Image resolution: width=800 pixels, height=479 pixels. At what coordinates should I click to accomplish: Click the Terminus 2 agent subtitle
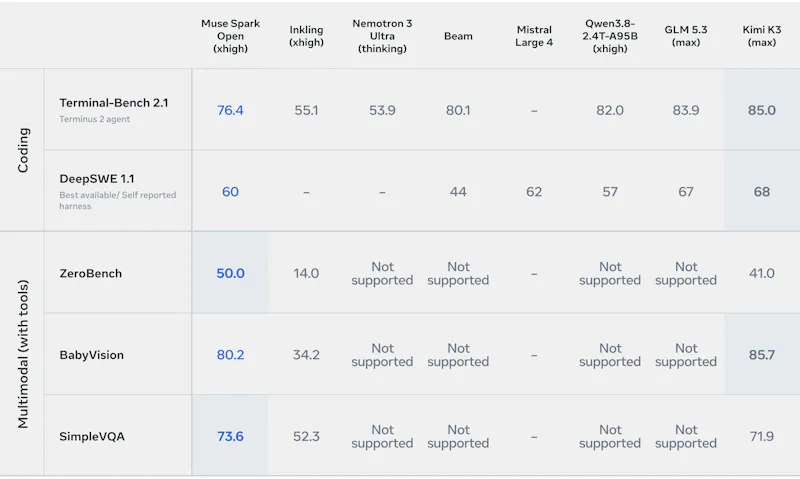[x=94, y=119]
